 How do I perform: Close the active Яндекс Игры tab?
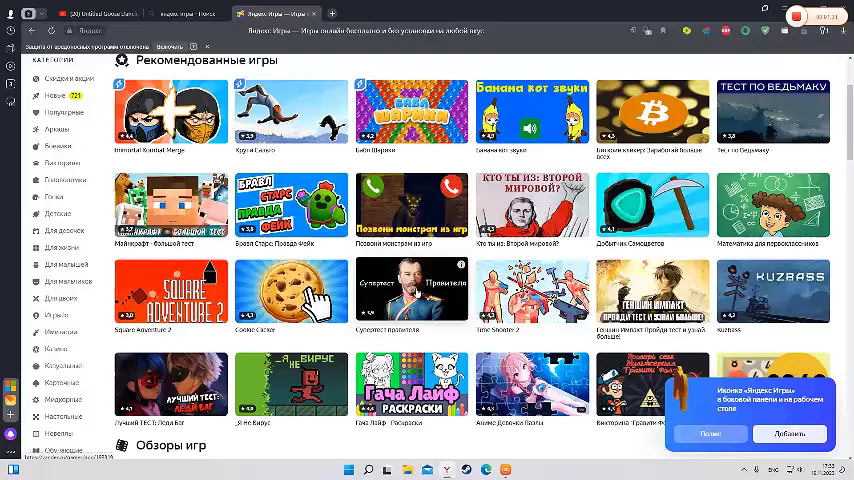tap(314, 14)
